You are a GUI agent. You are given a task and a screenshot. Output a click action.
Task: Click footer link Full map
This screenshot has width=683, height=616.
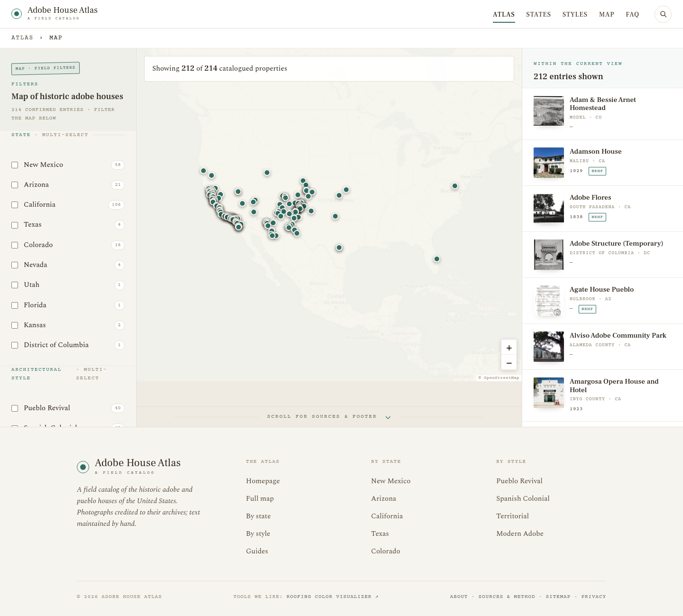[x=260, y=498]
